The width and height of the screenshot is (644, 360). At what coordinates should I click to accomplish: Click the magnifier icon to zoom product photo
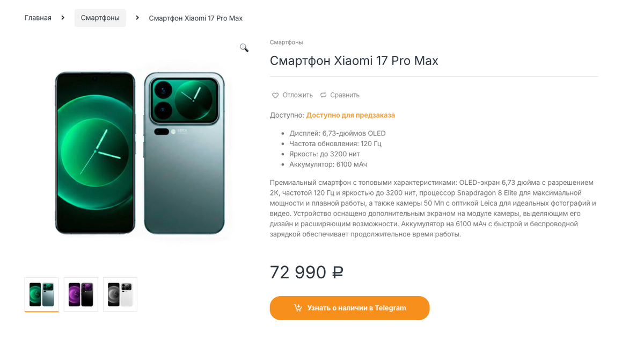click(x=244, y=47)
